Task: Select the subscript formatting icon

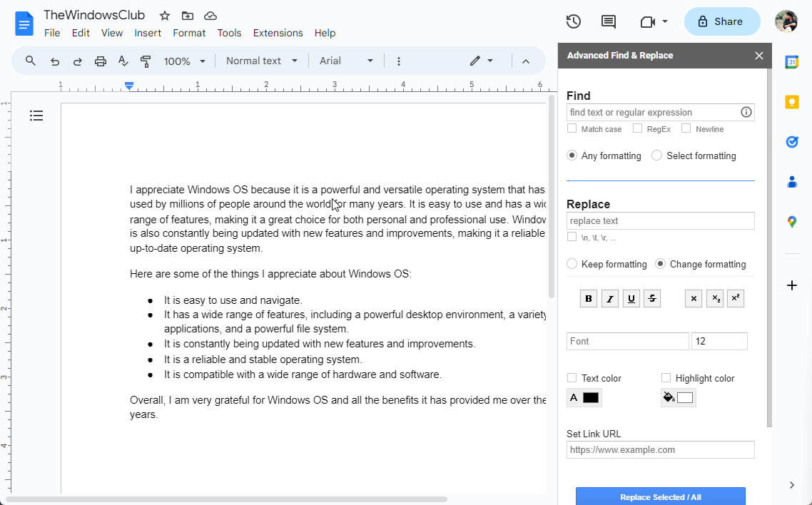Action: point(714,298)
